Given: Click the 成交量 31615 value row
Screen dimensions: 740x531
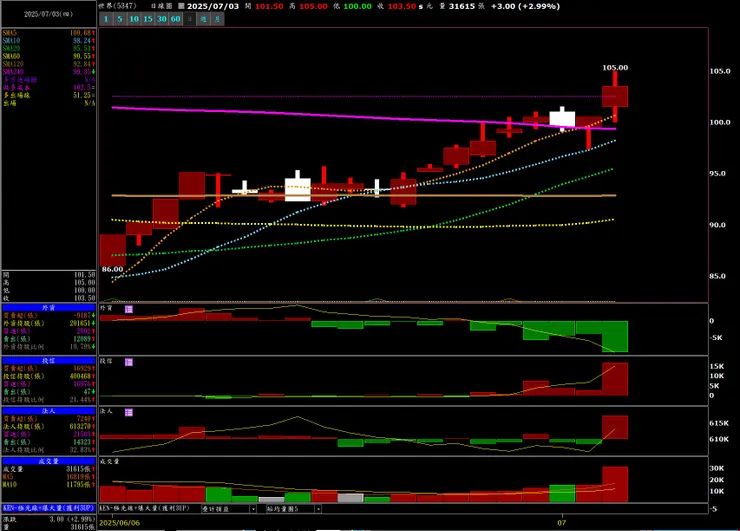Looking at the screenshot, I should [x=49, y=469].
